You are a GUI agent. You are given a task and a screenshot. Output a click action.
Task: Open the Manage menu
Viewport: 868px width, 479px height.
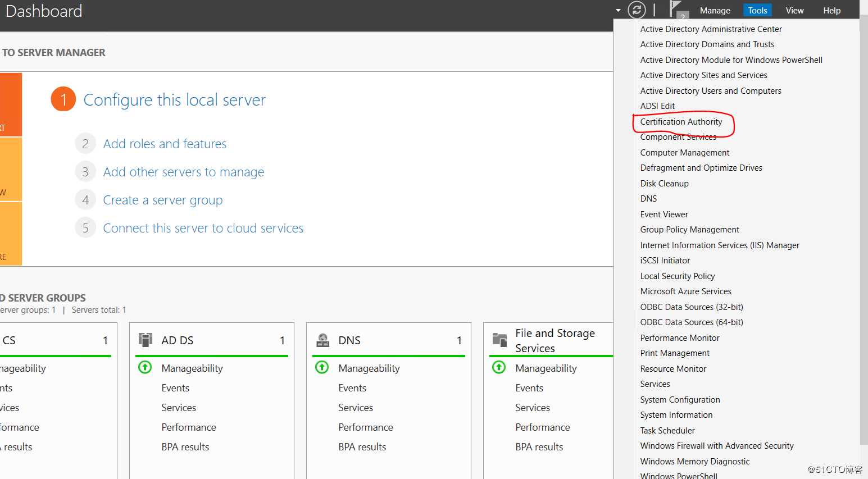[x=715, y=11]
